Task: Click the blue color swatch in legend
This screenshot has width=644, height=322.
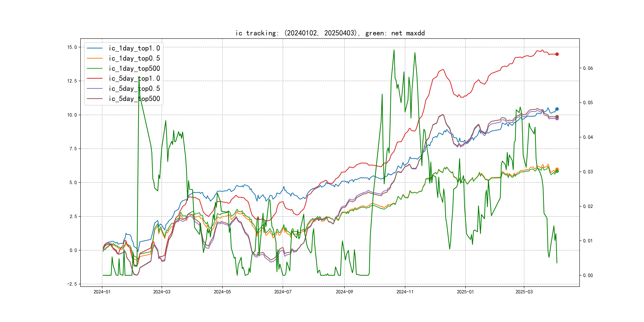Action: coord(94,48)
